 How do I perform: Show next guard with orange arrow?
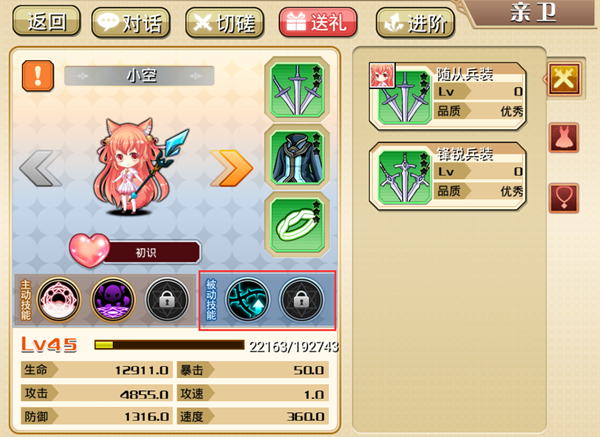(x=232, y=168)
